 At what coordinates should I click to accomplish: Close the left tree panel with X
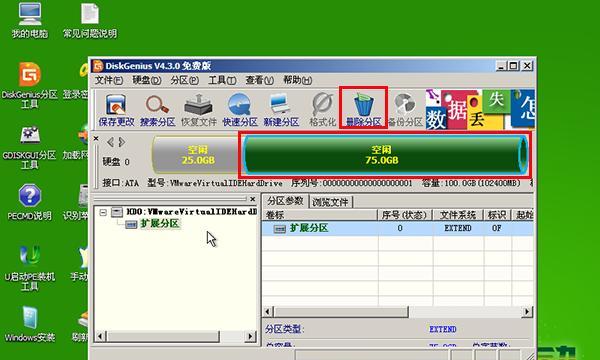(253, 199)
